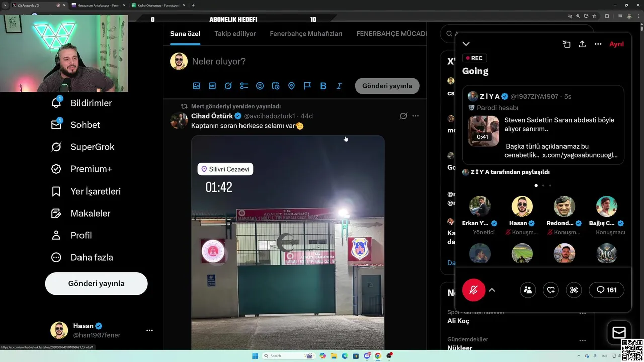Unmute the microphone in Space

[x=473, y=290]
